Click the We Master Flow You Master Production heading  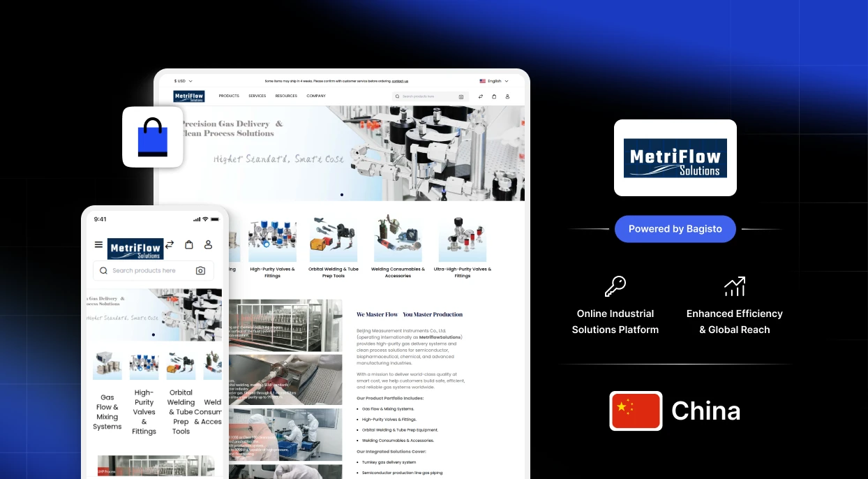(x=410, y=315)
